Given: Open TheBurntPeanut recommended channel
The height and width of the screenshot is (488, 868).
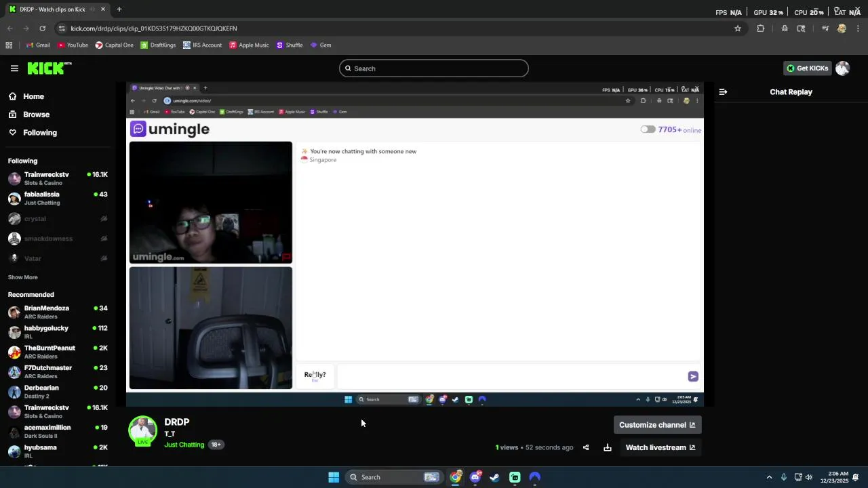Looking at the screenshot, I should pos(58,352).
